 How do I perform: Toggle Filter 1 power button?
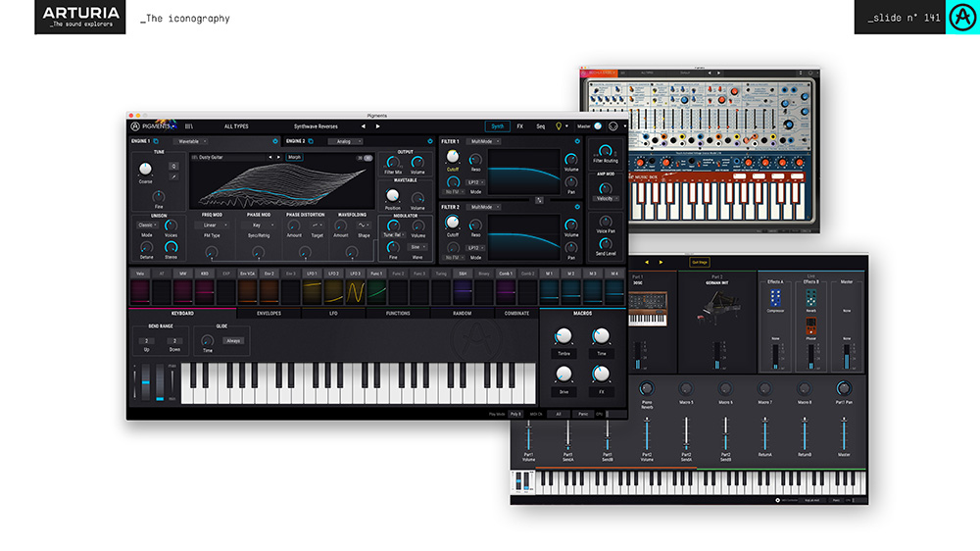(577, 141)
